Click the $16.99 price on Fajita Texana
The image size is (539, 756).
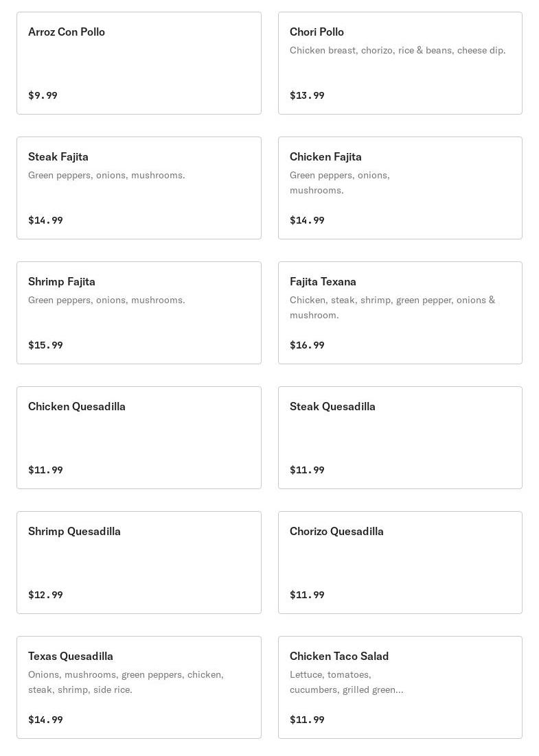[x=307, y=345]
